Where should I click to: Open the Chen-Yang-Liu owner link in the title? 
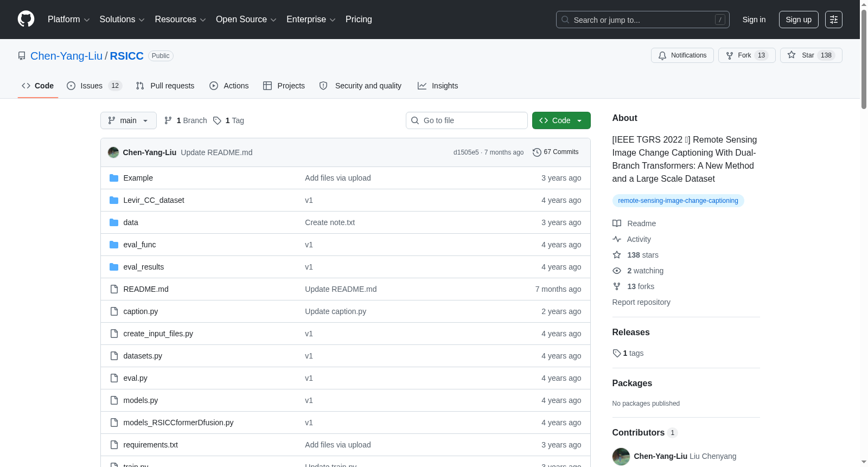click(66, 56)
